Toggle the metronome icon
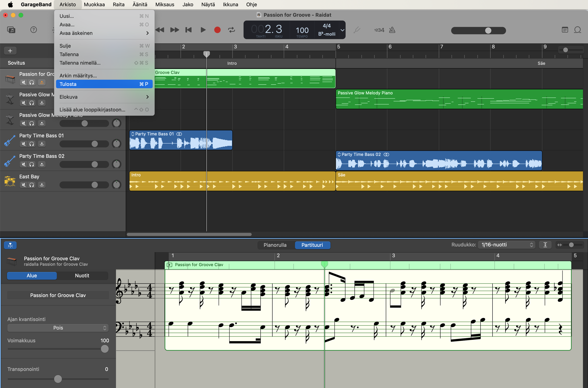This screenshot has width=588, height=388. click(392, 30)
